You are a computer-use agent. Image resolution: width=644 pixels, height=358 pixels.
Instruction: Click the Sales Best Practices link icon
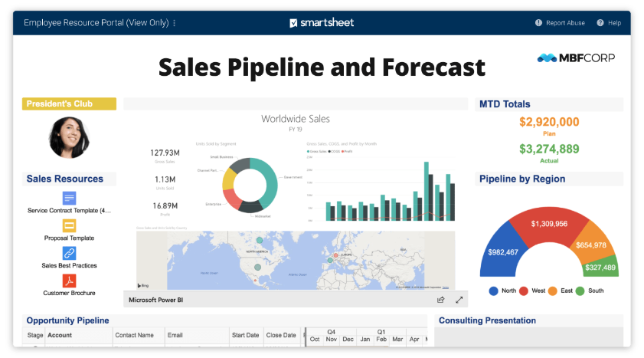click(x=69, y=253)
